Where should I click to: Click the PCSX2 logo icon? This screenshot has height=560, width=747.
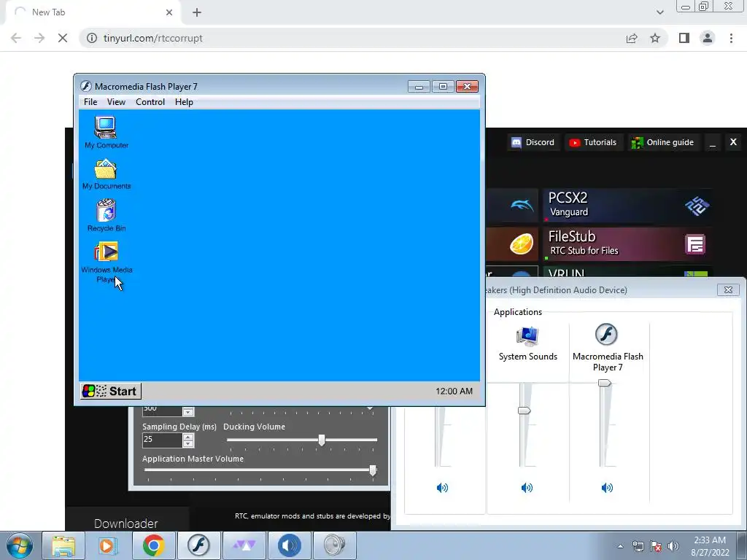[x=697, y=205]
